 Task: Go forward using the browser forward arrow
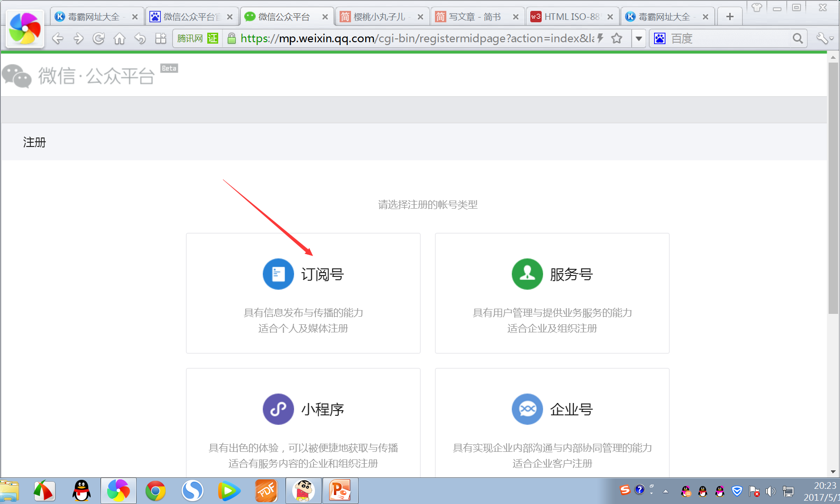(x=78, y=38)
